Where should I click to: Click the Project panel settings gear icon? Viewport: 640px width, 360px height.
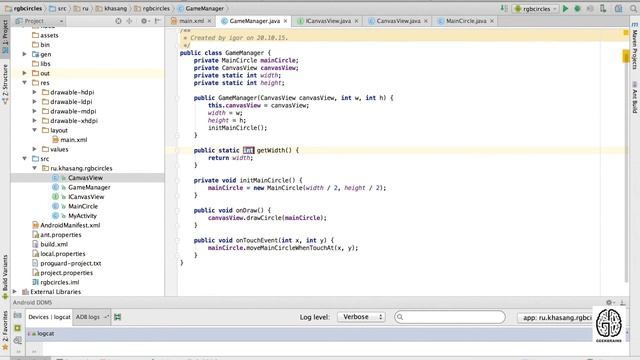(144, 21)
